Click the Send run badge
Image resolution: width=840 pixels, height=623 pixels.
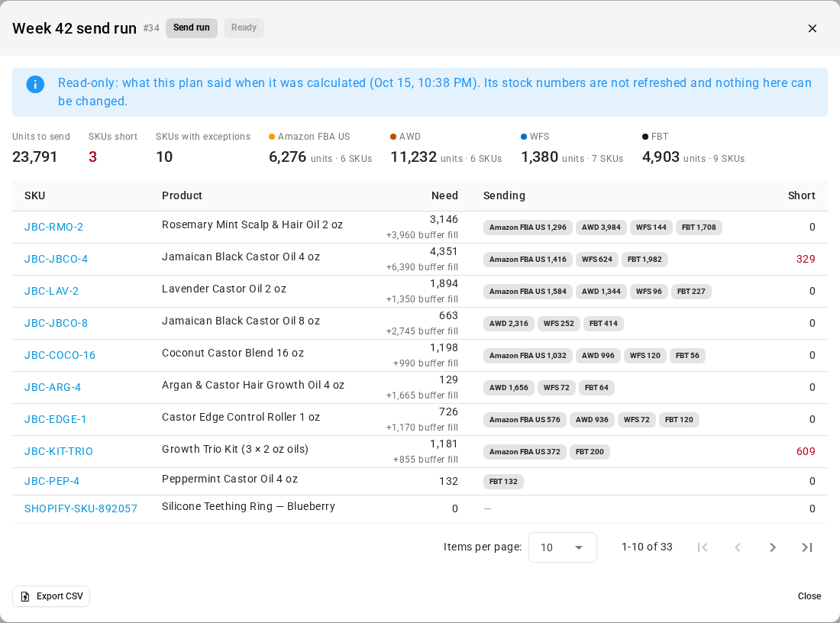click(x=191, y=27)
